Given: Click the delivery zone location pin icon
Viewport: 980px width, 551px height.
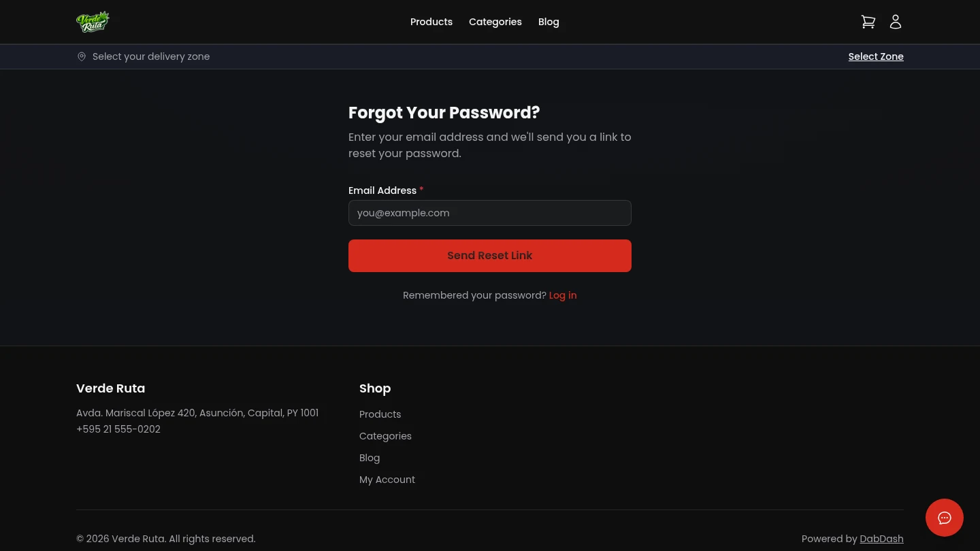Looking at the screenshot, I should [x=82, y=56].
